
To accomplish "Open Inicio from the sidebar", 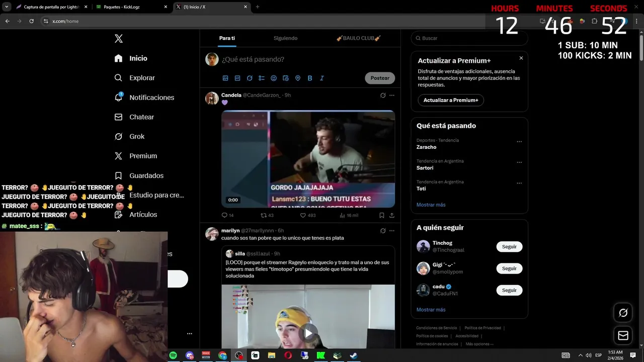I will point(131,58).
